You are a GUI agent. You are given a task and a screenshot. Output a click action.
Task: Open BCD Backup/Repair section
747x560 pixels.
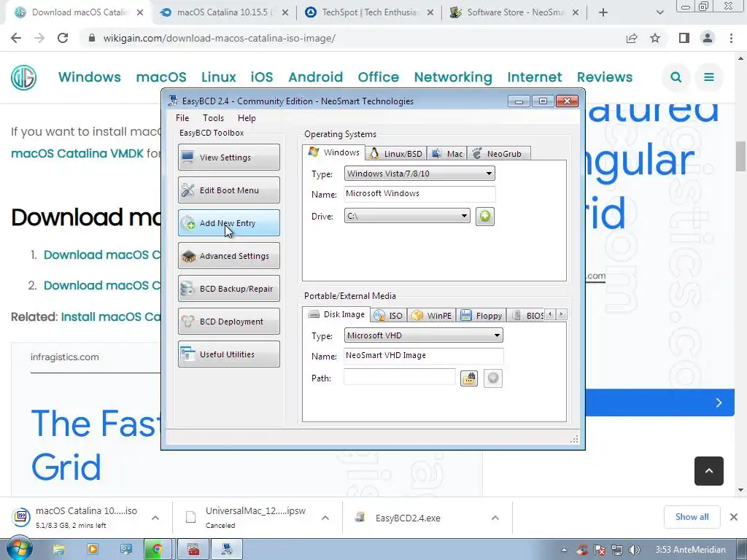tap(228, 289)
